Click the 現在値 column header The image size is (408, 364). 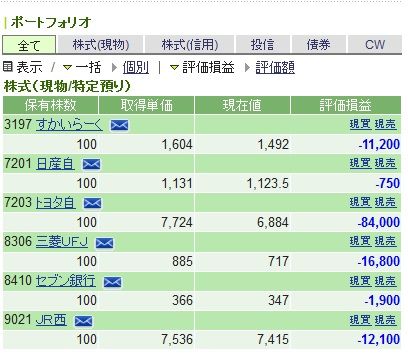[x=242, y=105]
